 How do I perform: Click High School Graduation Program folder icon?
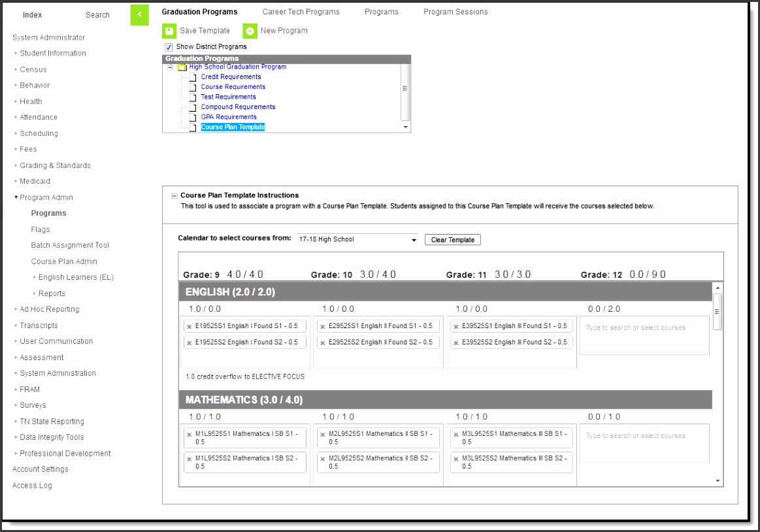click(x=182, y=67)
